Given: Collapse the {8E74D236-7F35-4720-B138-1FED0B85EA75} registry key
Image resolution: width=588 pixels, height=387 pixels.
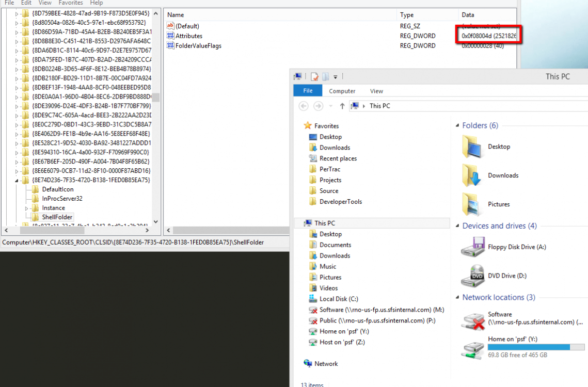Looking at the screenshot, I should click(17, 180).
